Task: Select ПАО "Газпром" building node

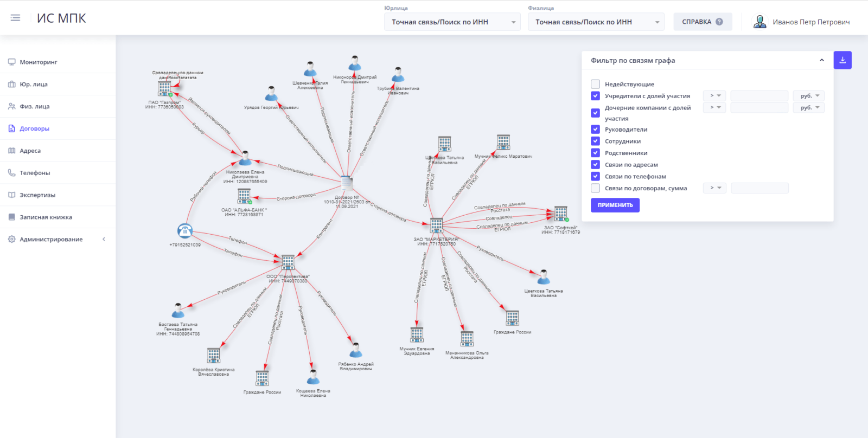Action: point(164,88)
